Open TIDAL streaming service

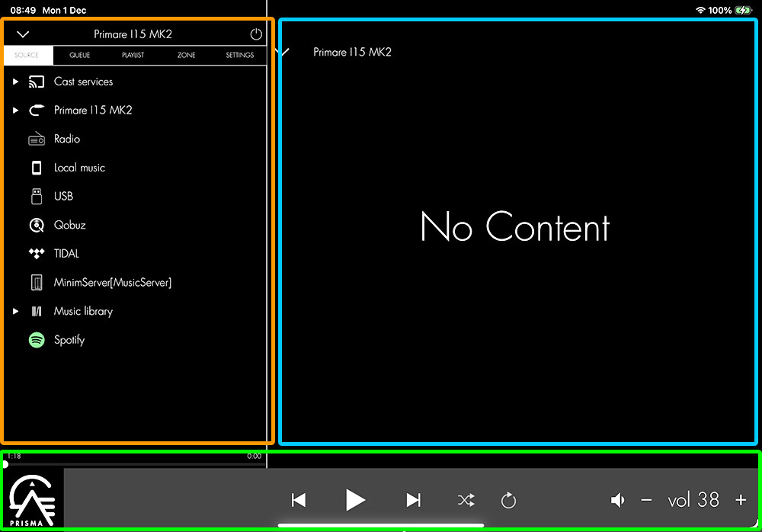[66, 254]
